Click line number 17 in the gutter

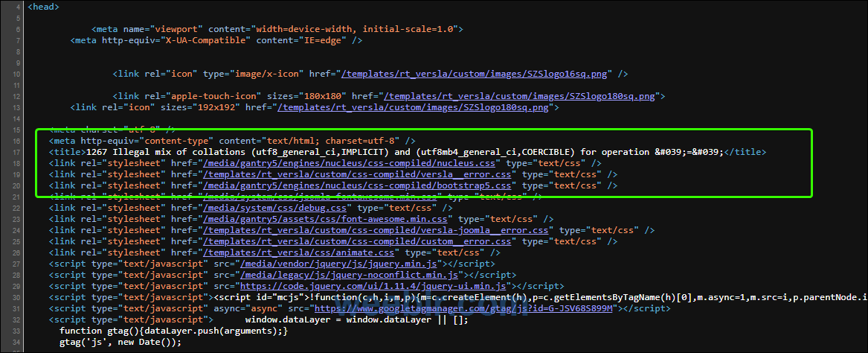(16, 152)
